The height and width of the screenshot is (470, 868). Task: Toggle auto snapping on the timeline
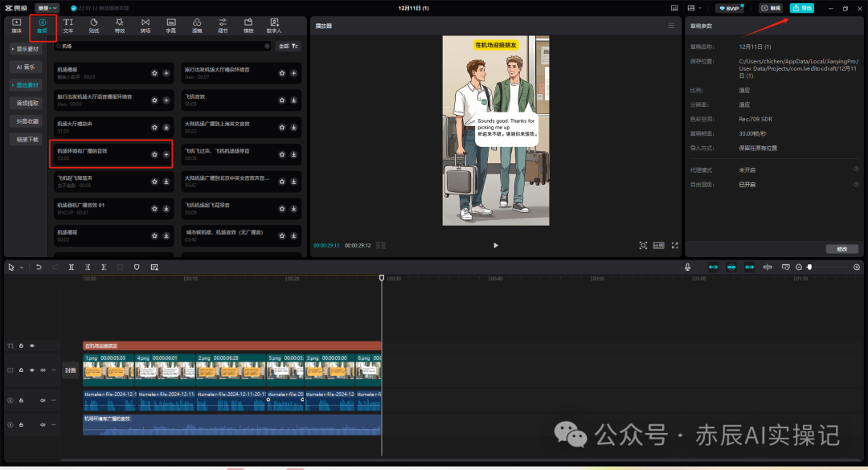tap(731, 268)
